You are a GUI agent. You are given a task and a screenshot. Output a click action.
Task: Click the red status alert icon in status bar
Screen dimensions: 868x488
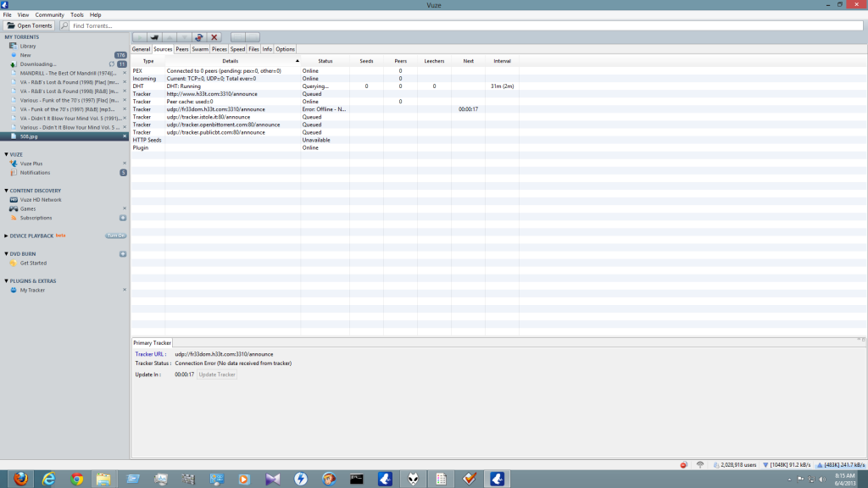[683, 465]
